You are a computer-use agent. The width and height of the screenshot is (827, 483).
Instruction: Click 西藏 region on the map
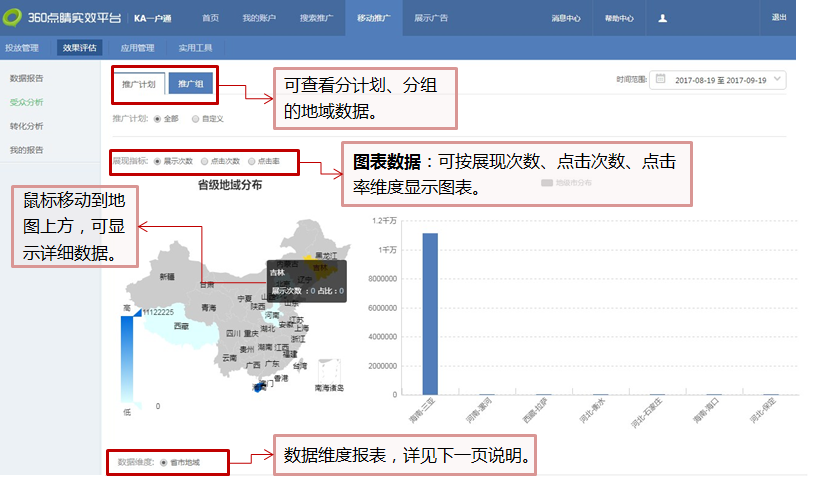pos(180,326)
